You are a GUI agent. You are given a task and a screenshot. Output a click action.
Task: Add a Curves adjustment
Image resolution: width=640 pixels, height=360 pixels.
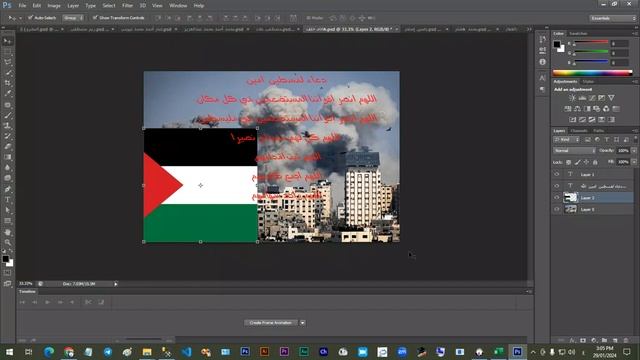(592, 98)
